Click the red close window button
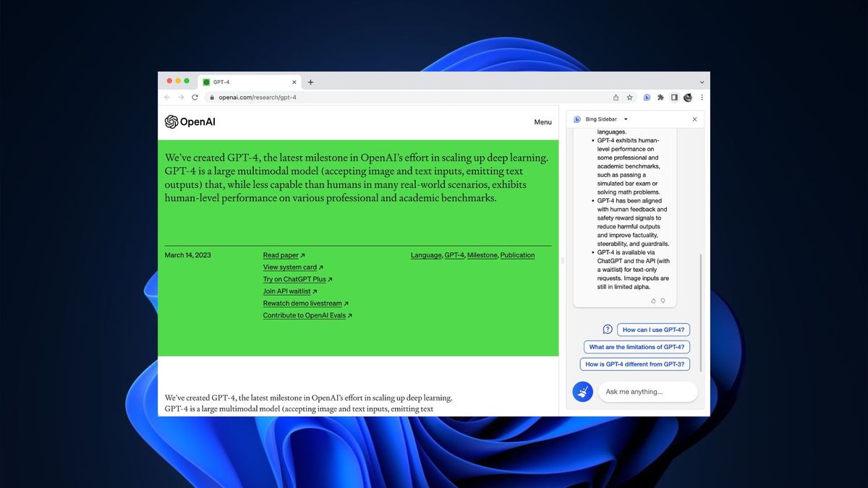Viewport: 868px width, 488px height. (x=170, y=81)
